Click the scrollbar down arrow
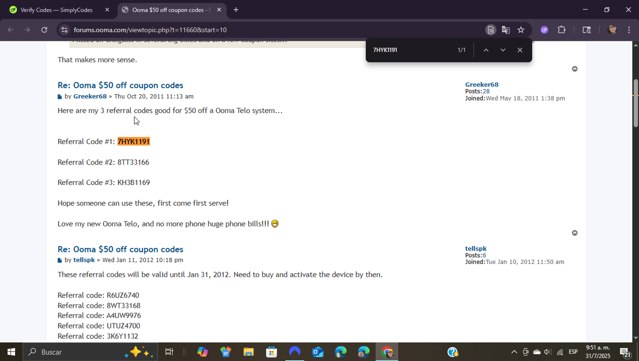The height and width of the screenshot is (361, 639). pyautogui.click(x=635, y=338)
